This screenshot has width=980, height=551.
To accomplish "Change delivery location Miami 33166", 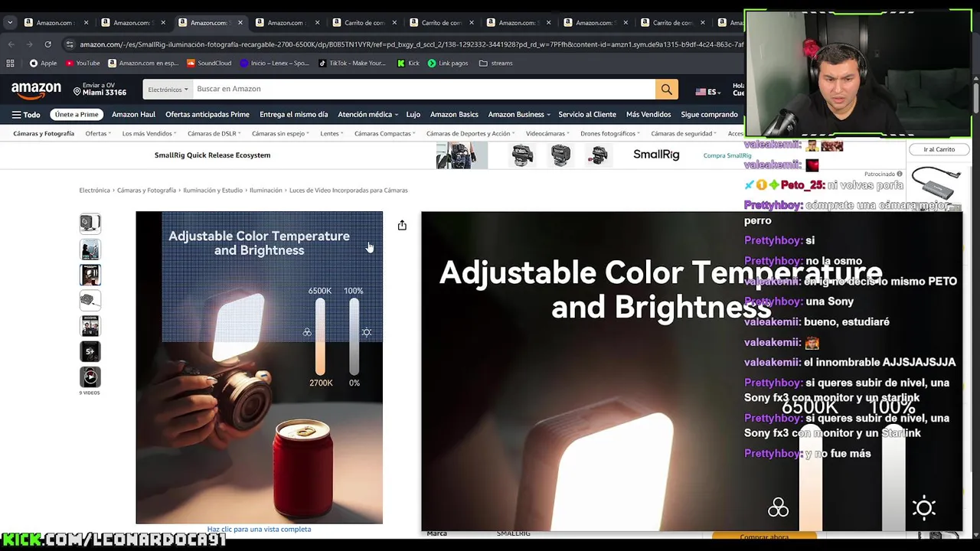I will tap(100, 90).
